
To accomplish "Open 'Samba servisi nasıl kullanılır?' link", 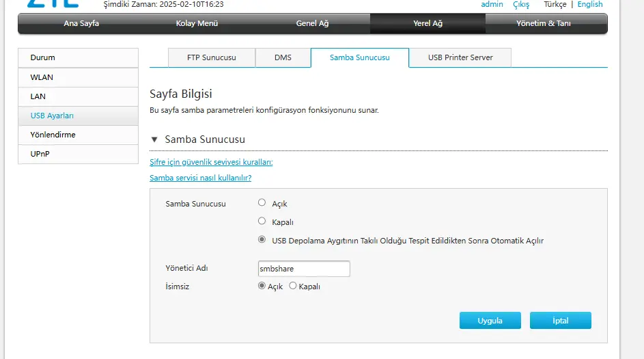I will [200, 178].
